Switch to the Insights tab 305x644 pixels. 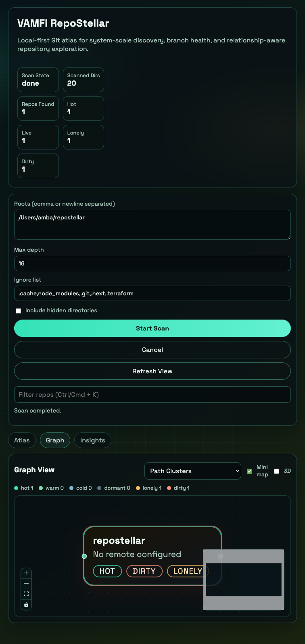[92, 440]
